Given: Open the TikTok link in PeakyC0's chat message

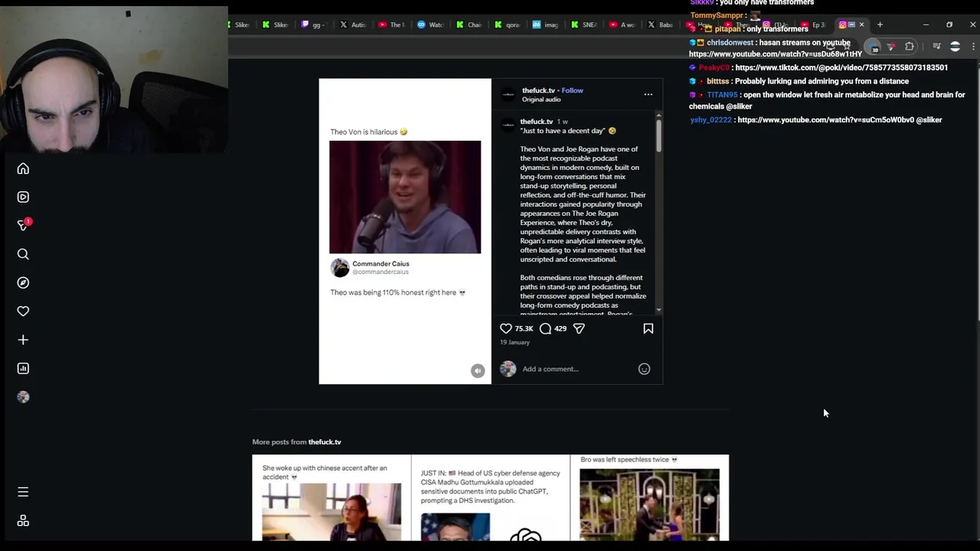Looking at the screenshot, I should (x=841, y=67).
